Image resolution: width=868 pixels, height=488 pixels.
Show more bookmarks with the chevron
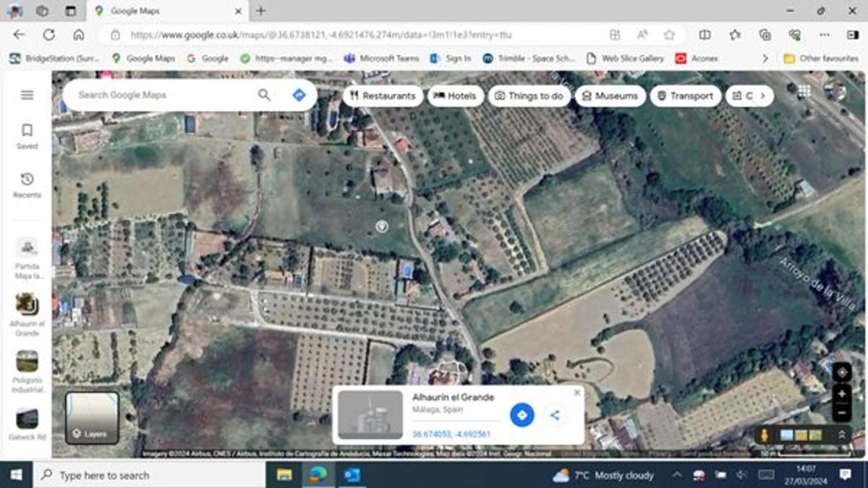click(x=765, y=58)
